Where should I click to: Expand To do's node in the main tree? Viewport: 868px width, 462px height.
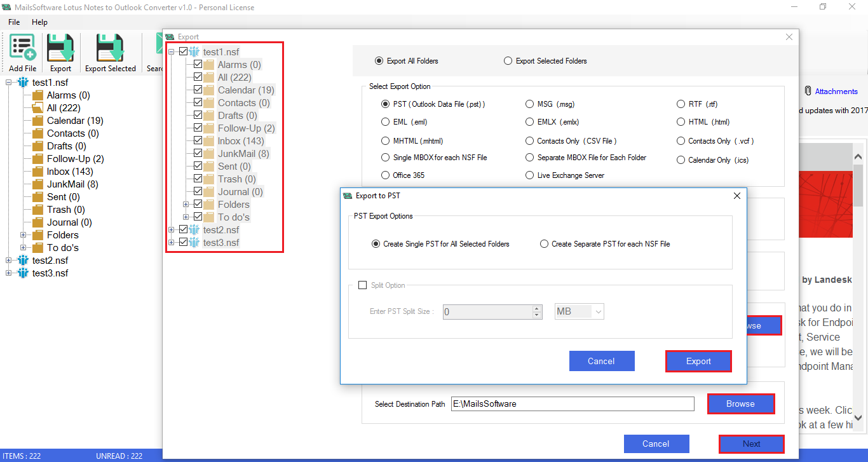24,248
